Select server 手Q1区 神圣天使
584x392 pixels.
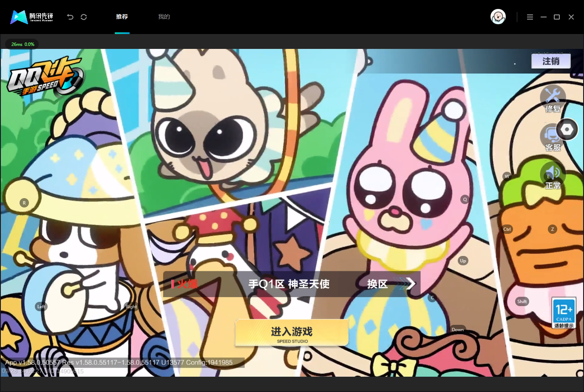click(289, 284)
